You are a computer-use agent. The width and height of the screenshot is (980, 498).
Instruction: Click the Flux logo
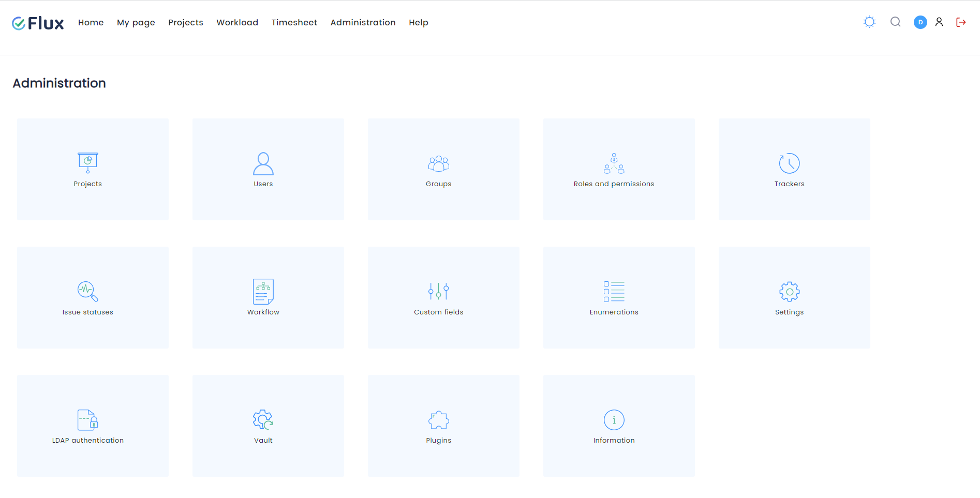tap(38, 23)
